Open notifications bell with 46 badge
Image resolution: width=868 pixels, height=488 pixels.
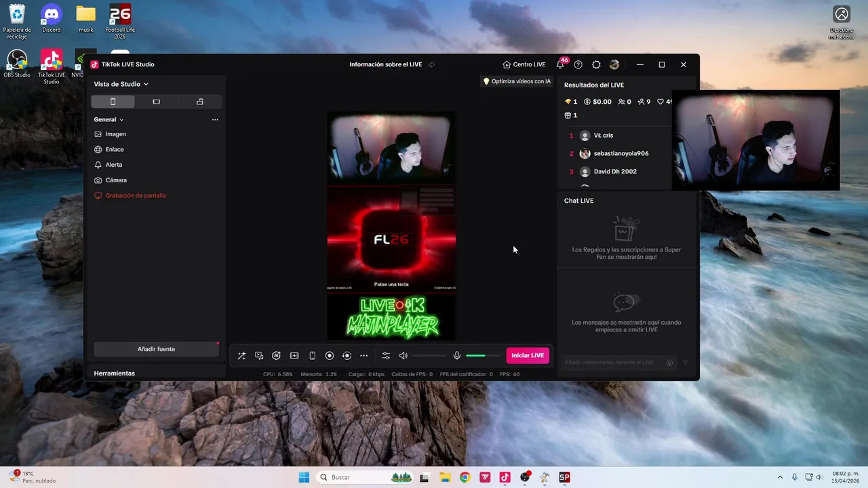pos(560,64)
